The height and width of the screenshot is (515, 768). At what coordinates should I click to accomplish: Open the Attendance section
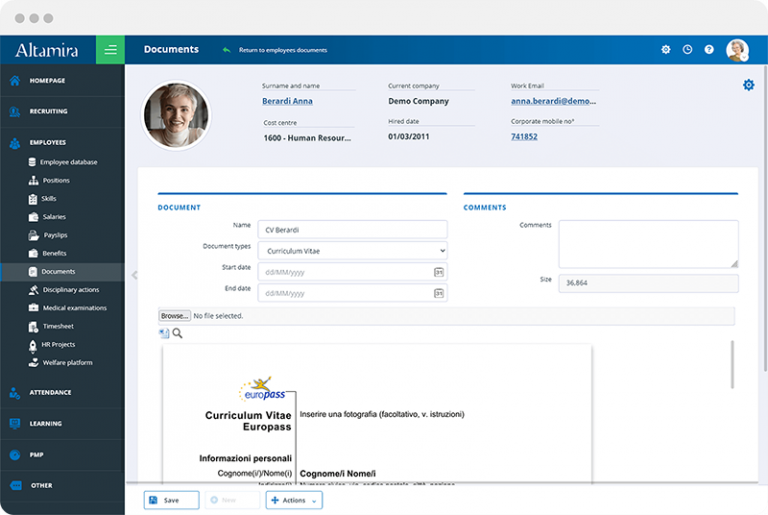click(x=50, y=392)
